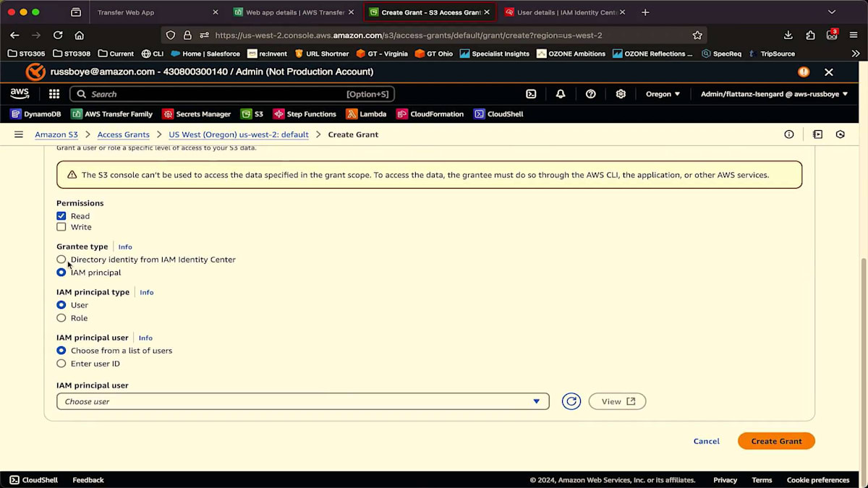Select the Create Grant S3 Access Grants tab
Screen dimensions: 868x488
coord(430,12)
